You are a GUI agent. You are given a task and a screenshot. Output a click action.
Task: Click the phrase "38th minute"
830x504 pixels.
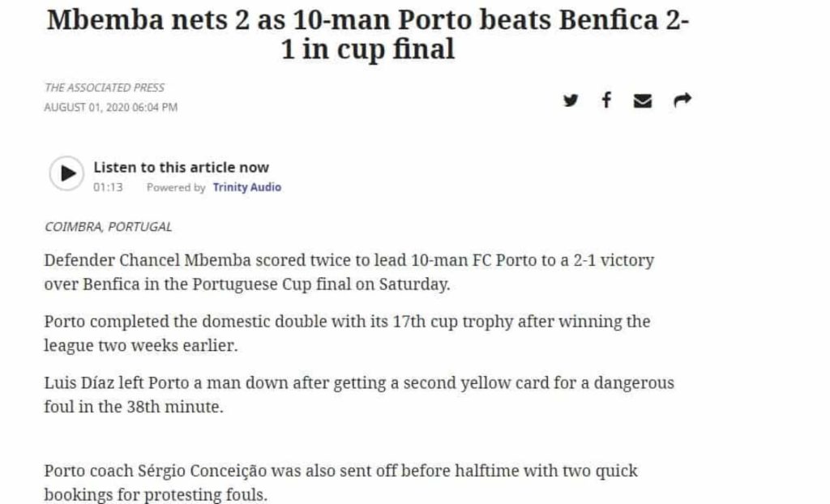(x=175, y=407)
